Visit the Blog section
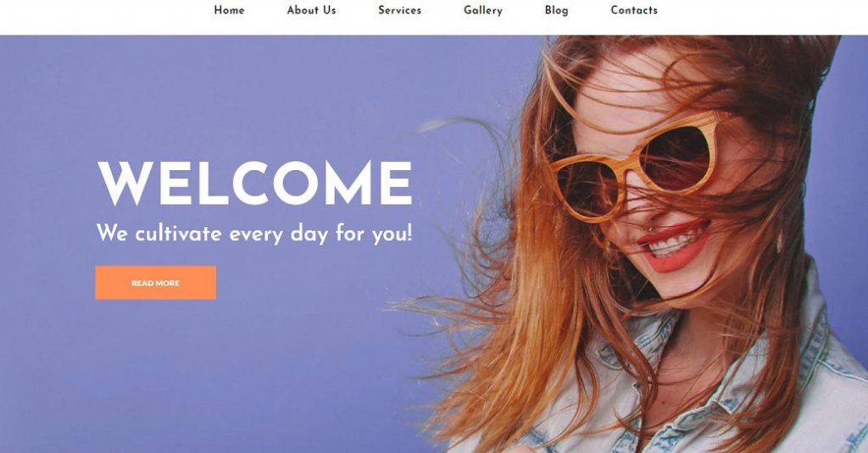This screenshot has width=868, height=453. click(556, 10)
